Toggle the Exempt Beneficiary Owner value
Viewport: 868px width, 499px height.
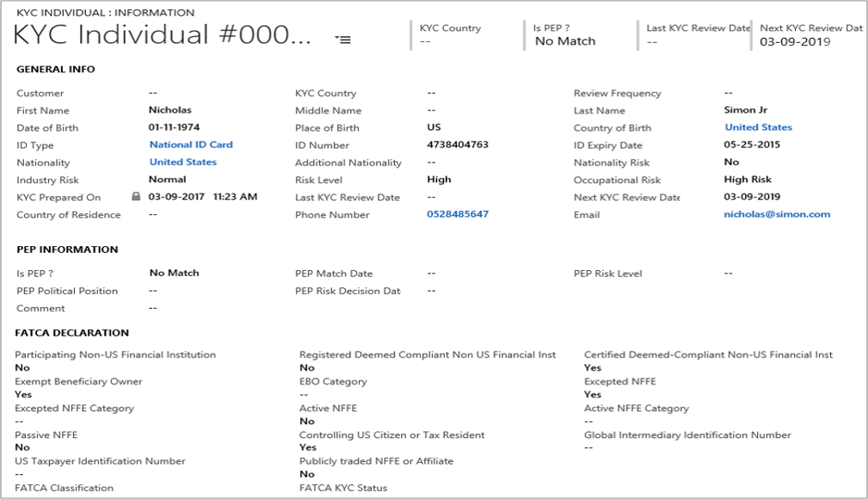pyautogui.click(x=23, y=394)
